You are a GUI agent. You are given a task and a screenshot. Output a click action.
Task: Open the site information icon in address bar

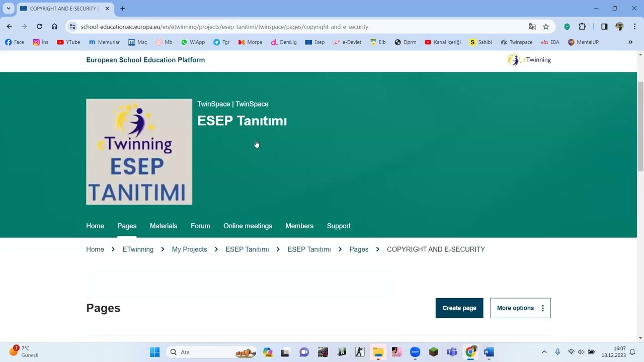point(72,27)
